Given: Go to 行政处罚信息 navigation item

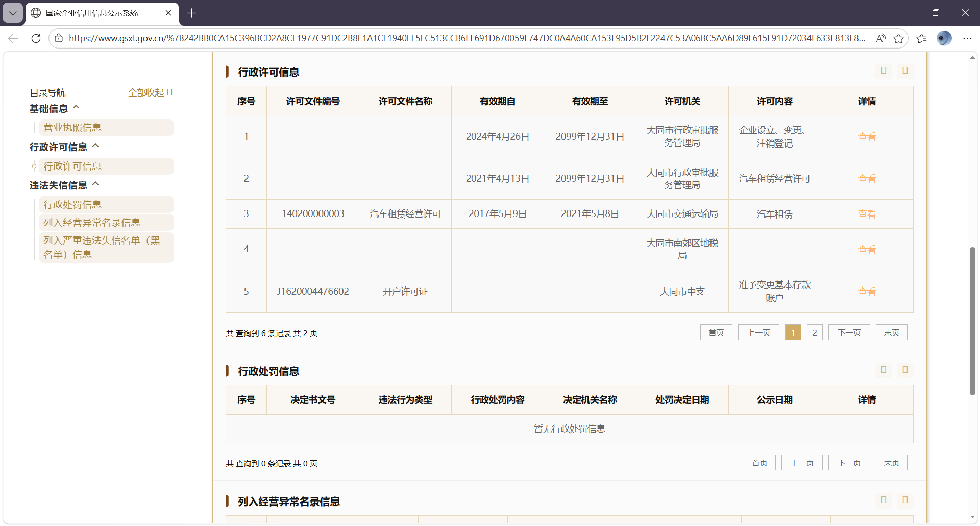Looking at the screenshot, I should pyautogui.click(x=106, y=205).
